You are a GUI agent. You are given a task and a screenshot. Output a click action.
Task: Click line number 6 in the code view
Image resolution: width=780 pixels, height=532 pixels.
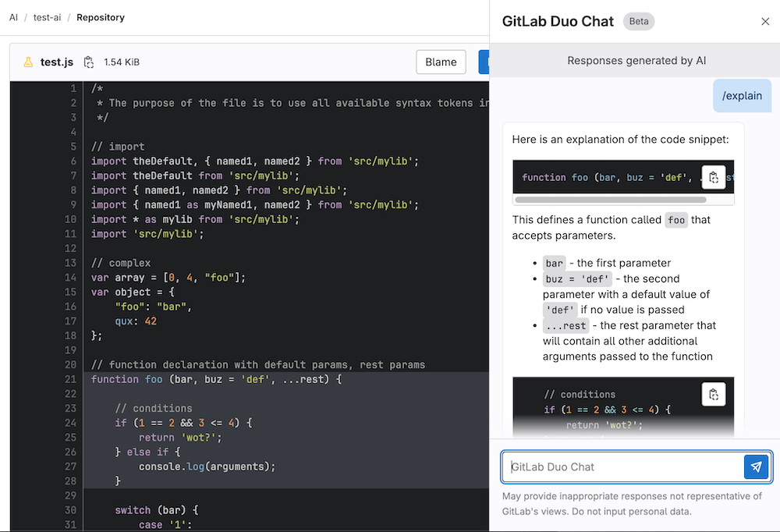point(72,161)
